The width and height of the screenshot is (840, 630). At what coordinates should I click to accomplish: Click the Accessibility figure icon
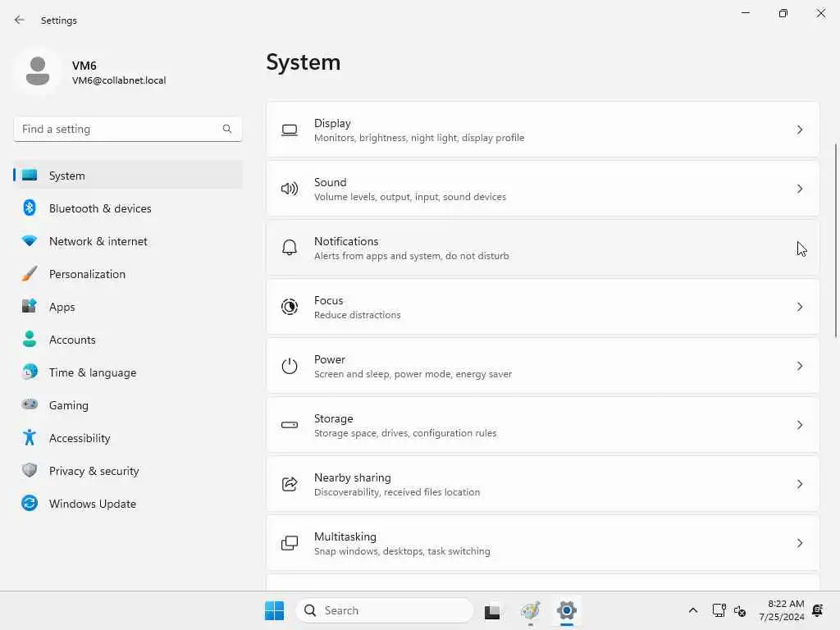click(30, 437)
